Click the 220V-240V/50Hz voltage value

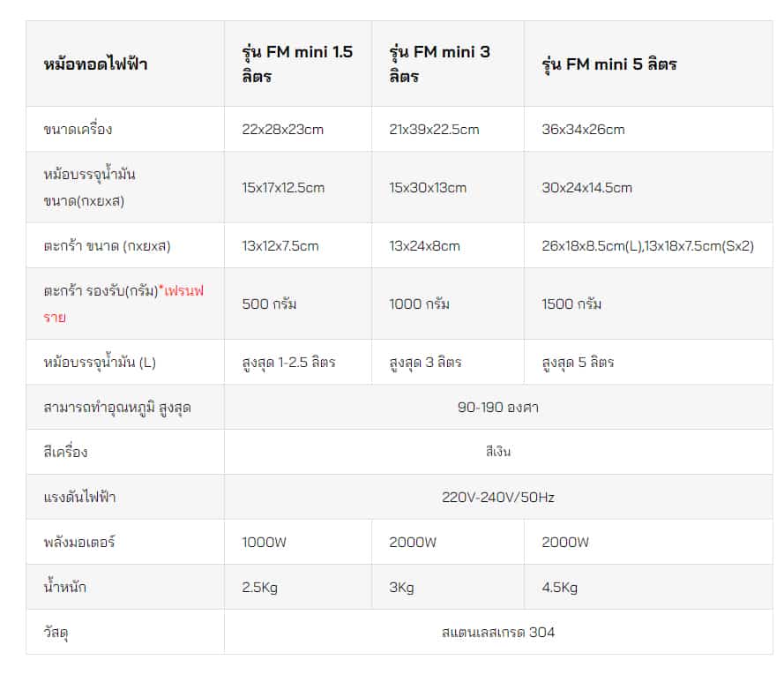pos(498,498)
